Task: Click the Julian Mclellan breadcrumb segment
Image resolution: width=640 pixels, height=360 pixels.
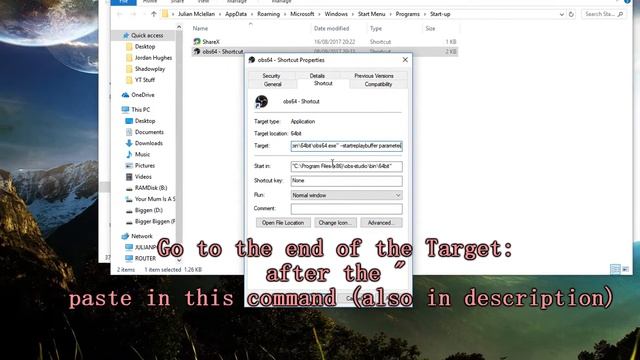Action: [196, 14]
